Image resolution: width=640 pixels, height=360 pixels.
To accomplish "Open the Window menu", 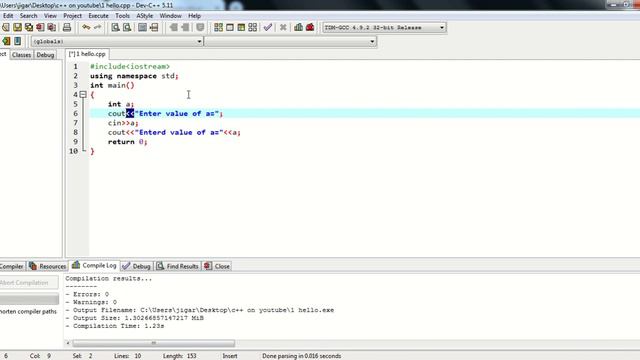I will tap(170, 16).
